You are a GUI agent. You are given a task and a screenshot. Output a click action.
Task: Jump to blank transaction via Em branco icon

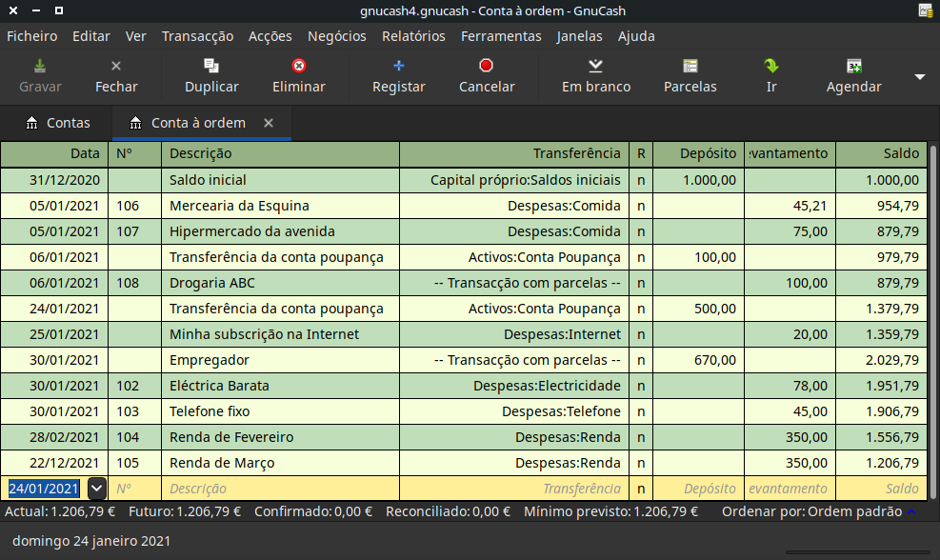(x=596, y=75)
